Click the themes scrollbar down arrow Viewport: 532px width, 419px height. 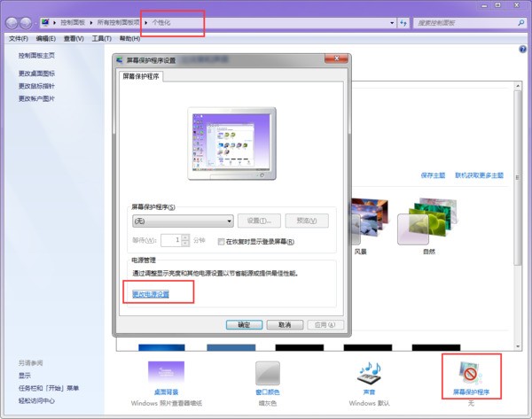coord(518,346)
